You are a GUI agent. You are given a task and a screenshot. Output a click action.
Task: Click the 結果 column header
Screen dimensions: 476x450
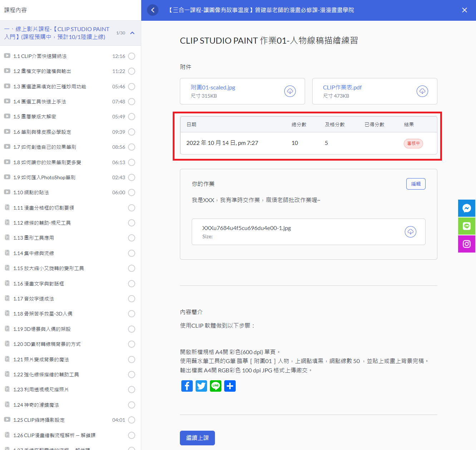point(409,124)
